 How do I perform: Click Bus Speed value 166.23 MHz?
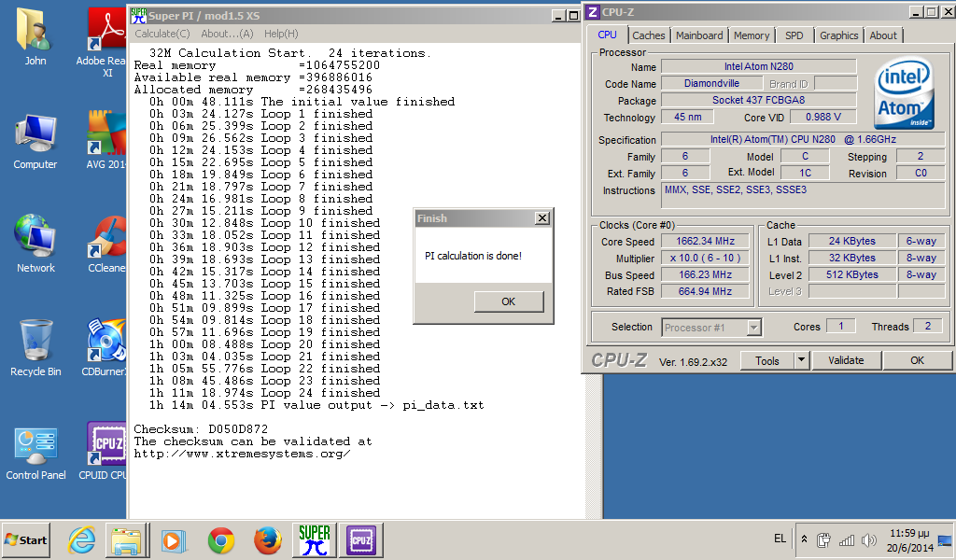tap(705, 274)
